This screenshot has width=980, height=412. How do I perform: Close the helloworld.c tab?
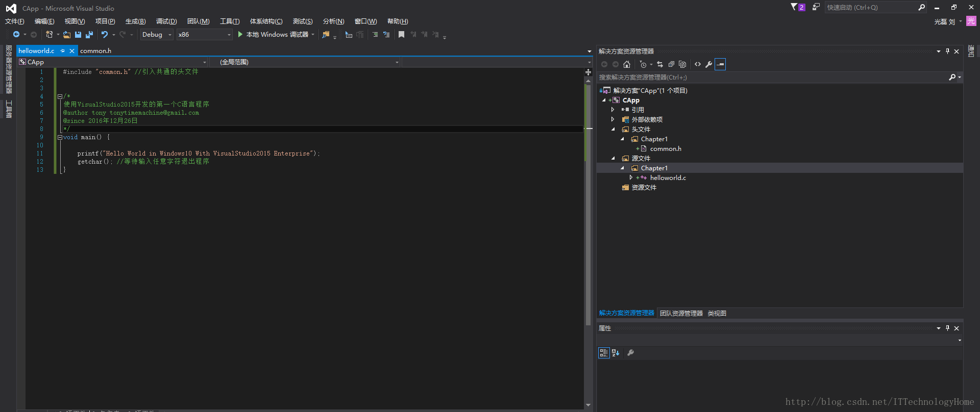pos(72,51)
